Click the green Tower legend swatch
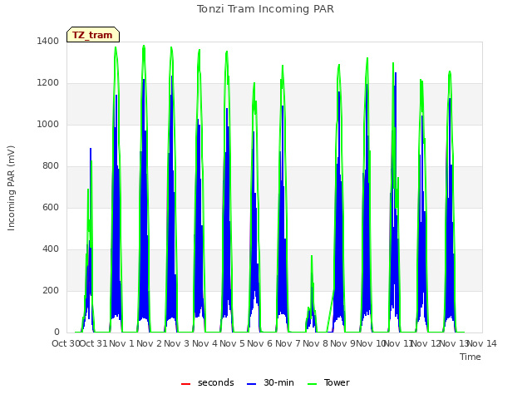The image size is (532, 399). coord(312,384)
